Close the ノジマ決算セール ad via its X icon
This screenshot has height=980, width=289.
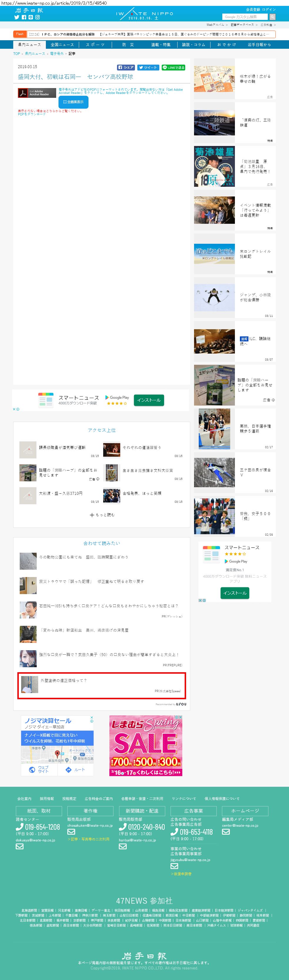(x=91, y=717)
